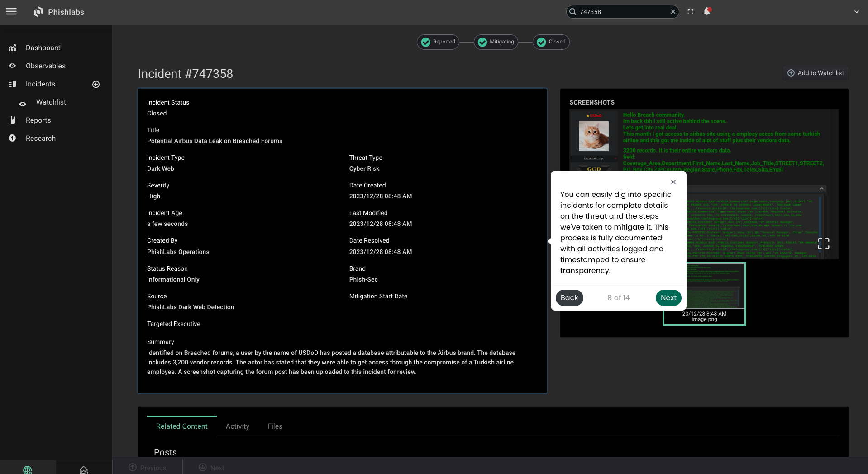Image resolution: width=868 pixels, height=474 pixels.
Task: Click the open envelope icon at the bottom left
Action: tap(84, 470)
